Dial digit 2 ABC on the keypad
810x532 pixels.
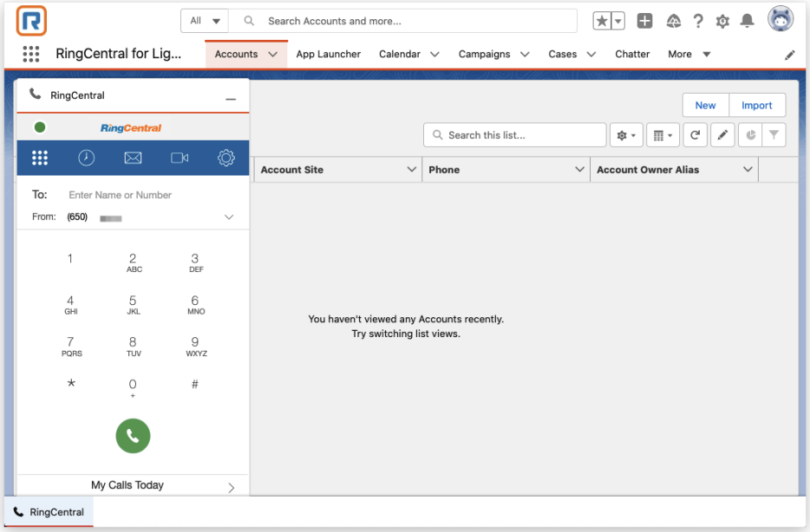[x=133, y=263]
